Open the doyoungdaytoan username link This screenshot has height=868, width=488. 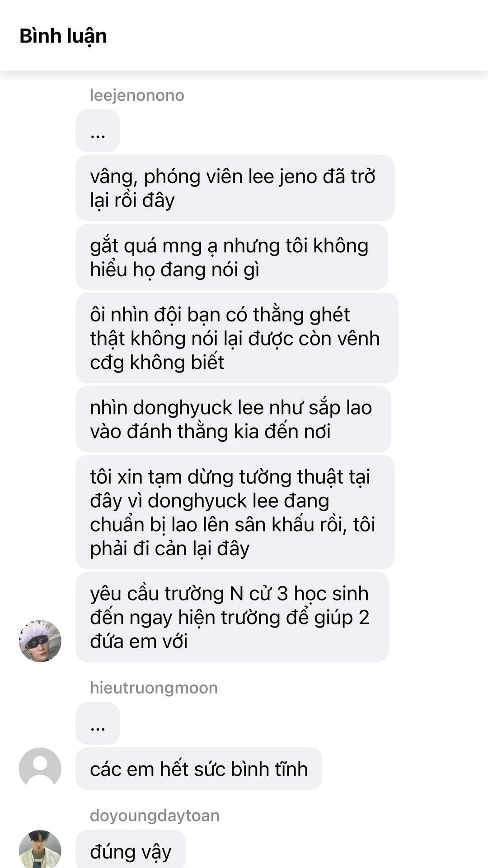click(x=155, y=815)
